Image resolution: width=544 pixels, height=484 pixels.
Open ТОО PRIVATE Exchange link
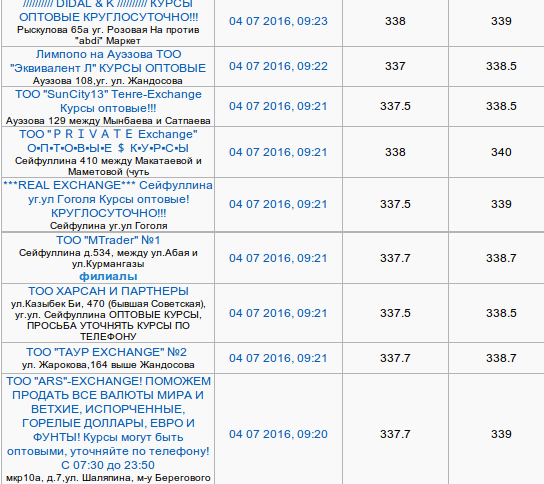point(108,141)
